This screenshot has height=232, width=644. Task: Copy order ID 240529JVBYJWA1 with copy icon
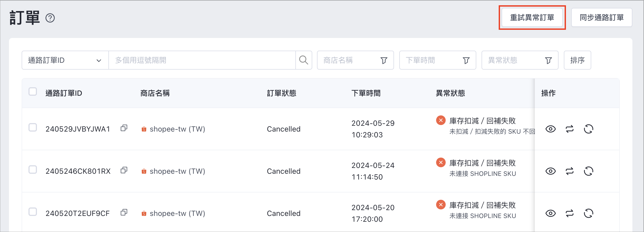coord(124,128)
